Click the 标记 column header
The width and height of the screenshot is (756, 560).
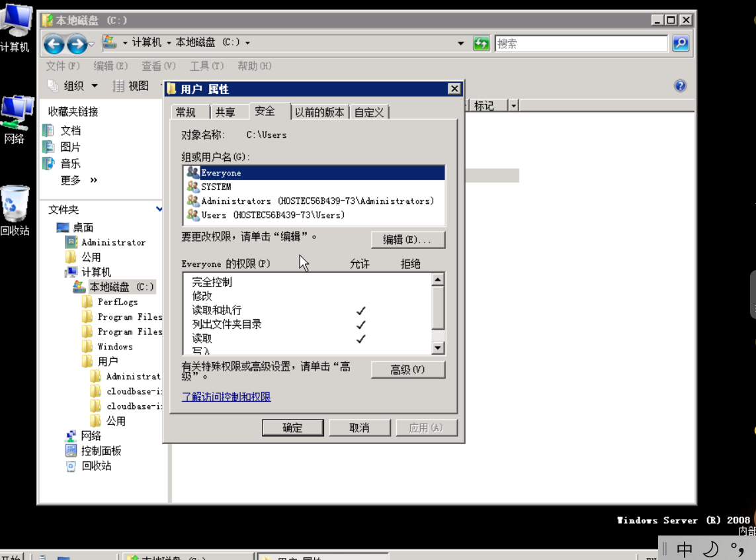pyautogui.click(x=487, y=106)
